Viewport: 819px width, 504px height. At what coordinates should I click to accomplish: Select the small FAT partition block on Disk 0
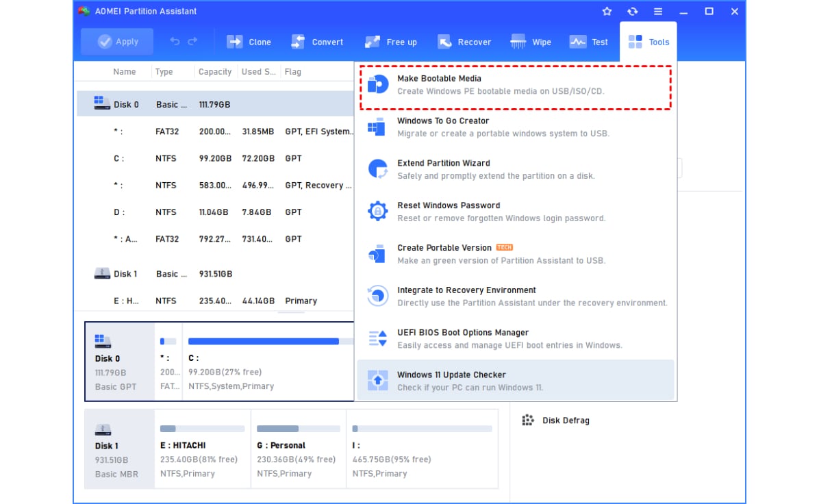click(x=168, y=362)
